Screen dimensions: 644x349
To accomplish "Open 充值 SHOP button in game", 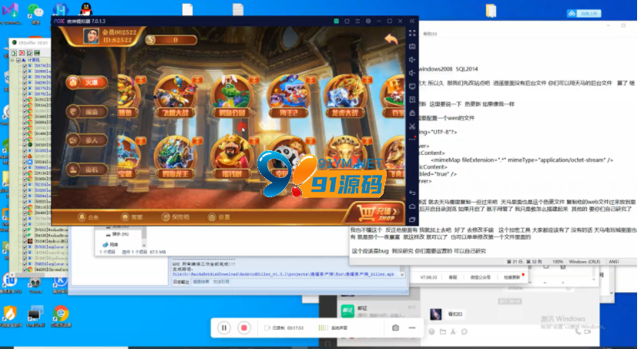I will tap(377, 213).
